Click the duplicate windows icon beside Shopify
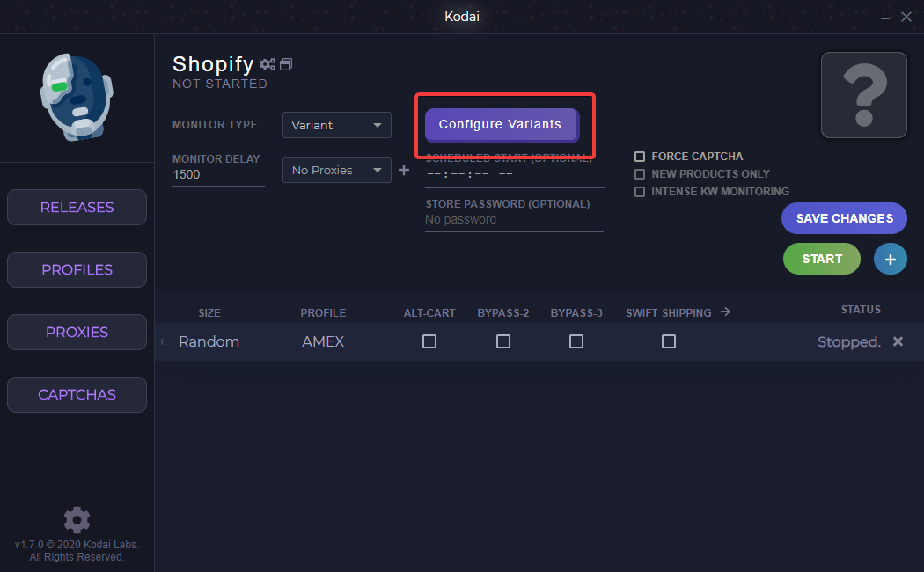The width and height of the screenshot is (924, 572). click(x=286, y=64)
